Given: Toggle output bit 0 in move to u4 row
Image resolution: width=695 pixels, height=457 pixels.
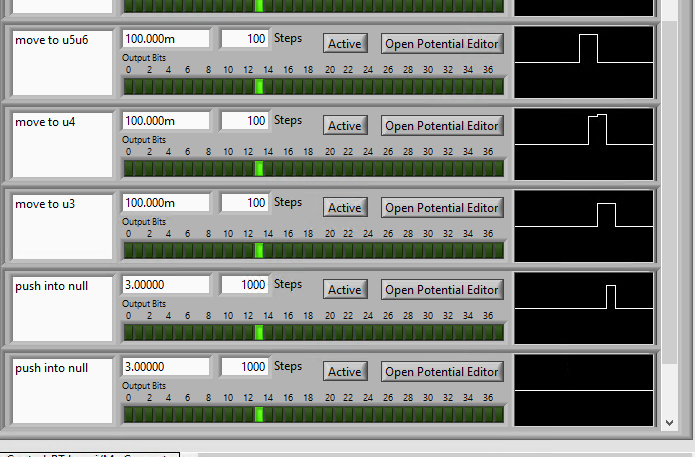Looking at the screenshot, I should [x=129, y=169].
